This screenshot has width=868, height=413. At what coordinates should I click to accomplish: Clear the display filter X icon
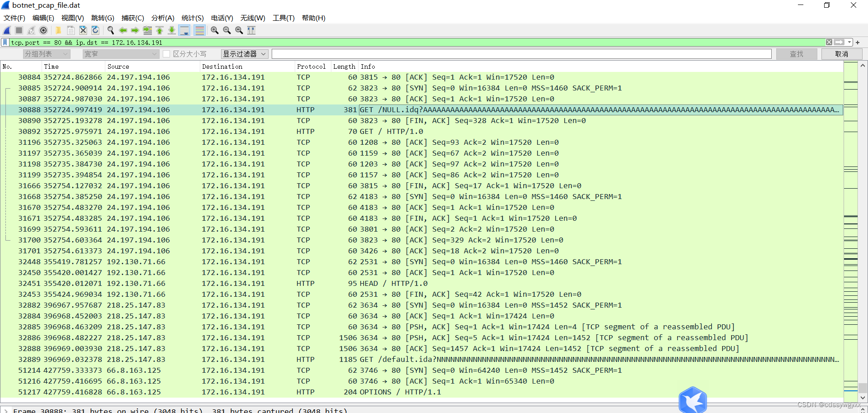click(x=829, y=42)
